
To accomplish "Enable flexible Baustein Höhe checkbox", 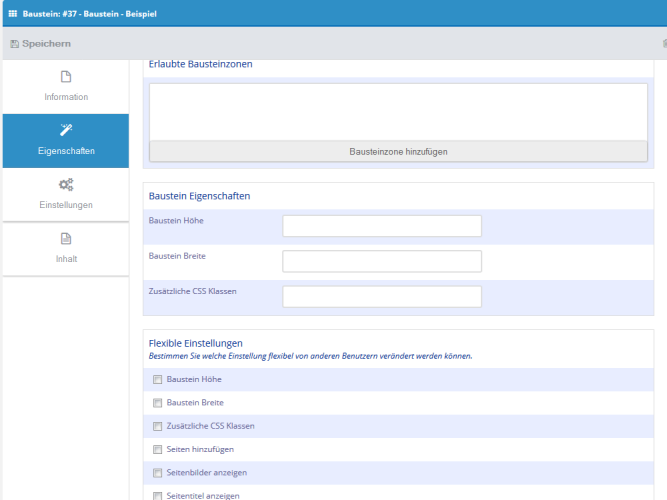I will pos(158,380).
